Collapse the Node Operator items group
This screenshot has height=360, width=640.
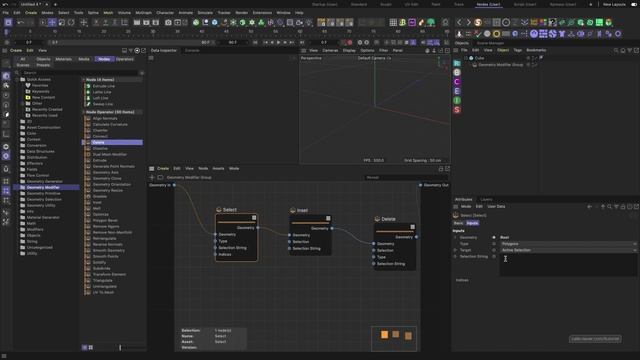click(84, 112)
